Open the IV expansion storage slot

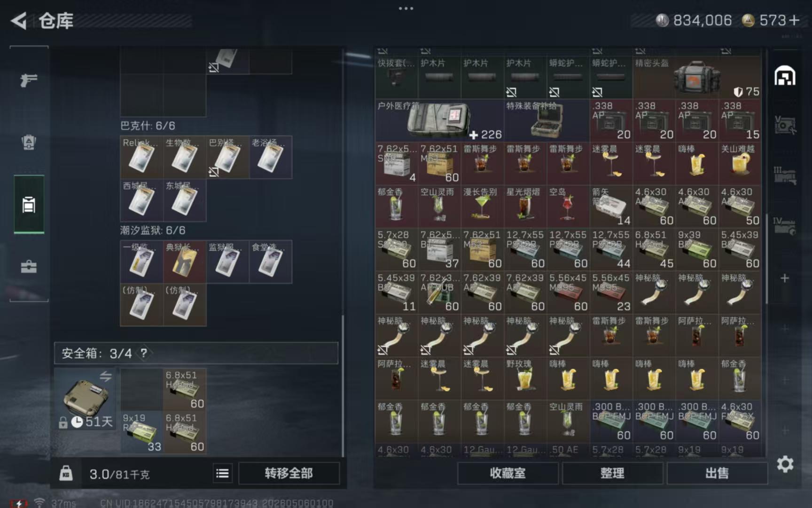tap(785, 226)
